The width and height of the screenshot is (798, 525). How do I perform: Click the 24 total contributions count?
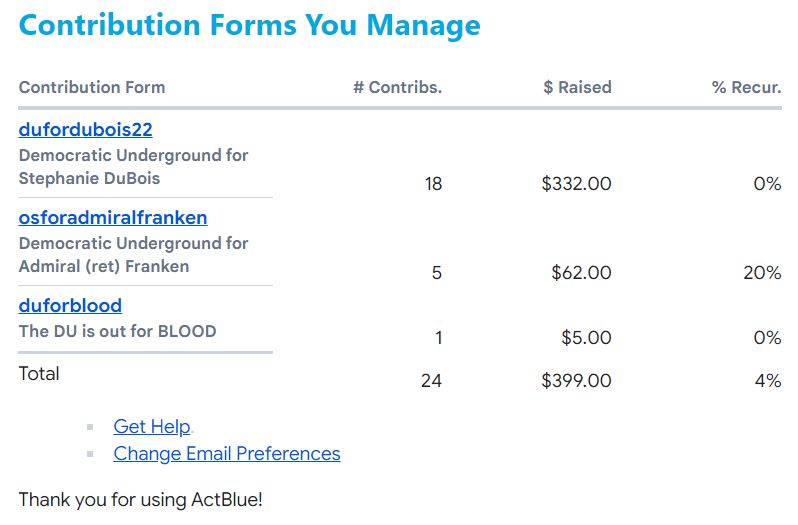432,381
